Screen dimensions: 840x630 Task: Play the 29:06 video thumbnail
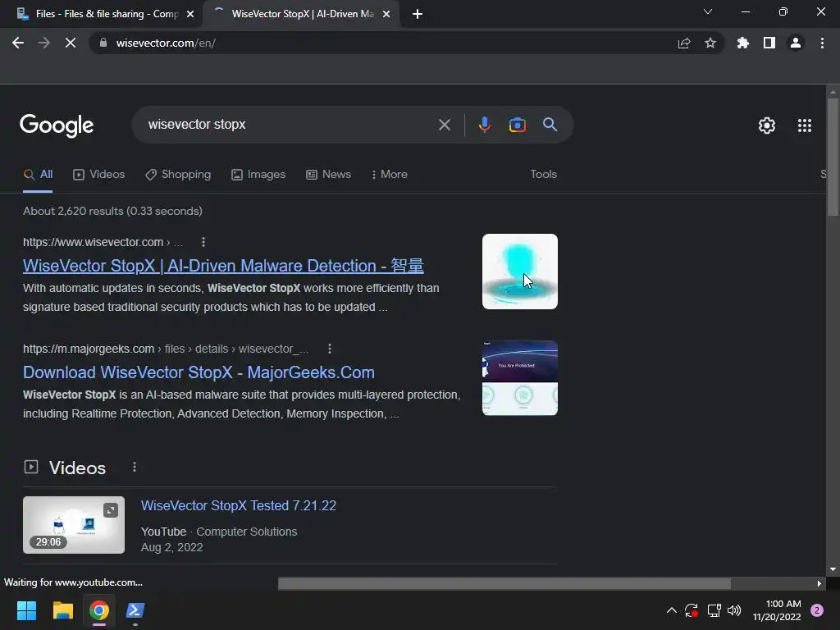(74, 525)
